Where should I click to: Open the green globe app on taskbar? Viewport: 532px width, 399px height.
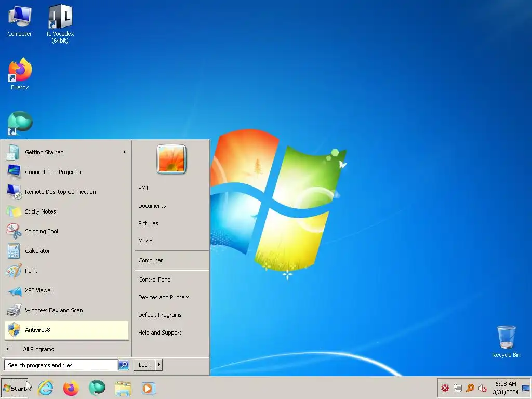[x=97, y=388]
